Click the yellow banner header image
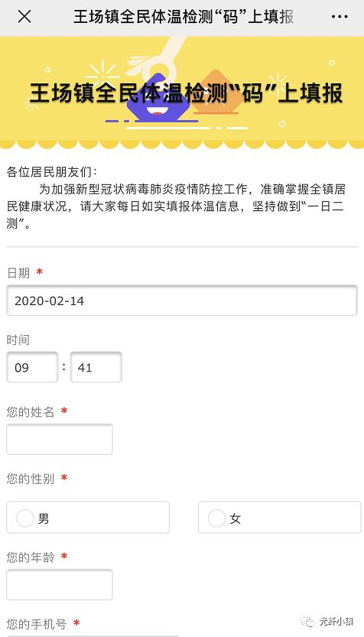 click(x=182, y=93)
